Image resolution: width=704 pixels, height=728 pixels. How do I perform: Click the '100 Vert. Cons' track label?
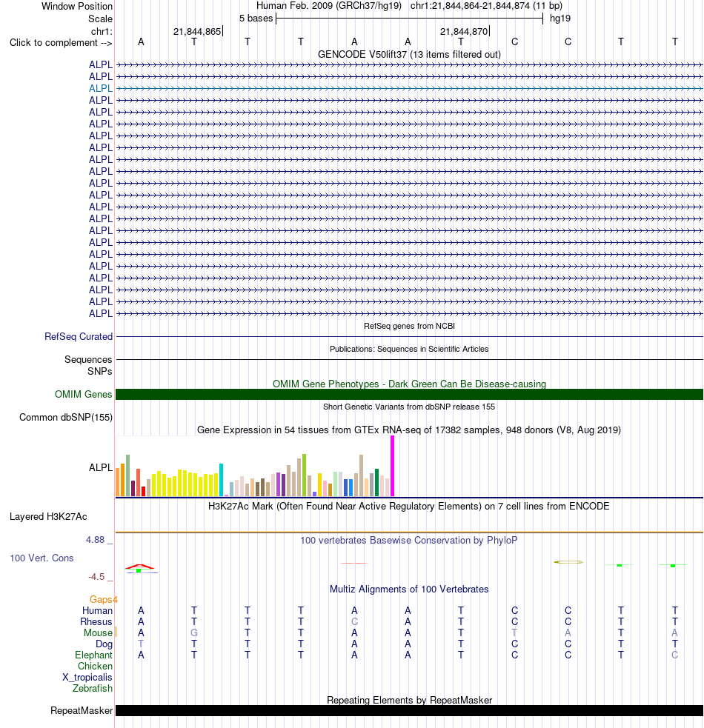pos(41,558)
